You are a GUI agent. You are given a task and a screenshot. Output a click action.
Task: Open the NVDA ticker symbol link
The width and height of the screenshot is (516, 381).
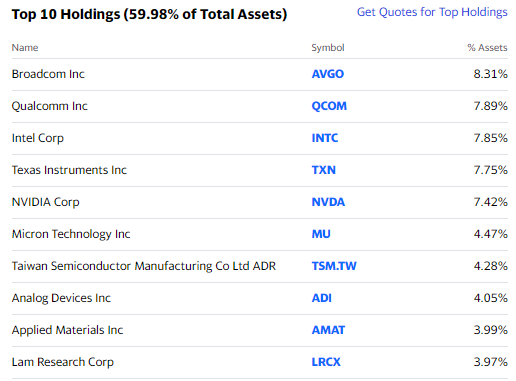[x=328, y=202]
